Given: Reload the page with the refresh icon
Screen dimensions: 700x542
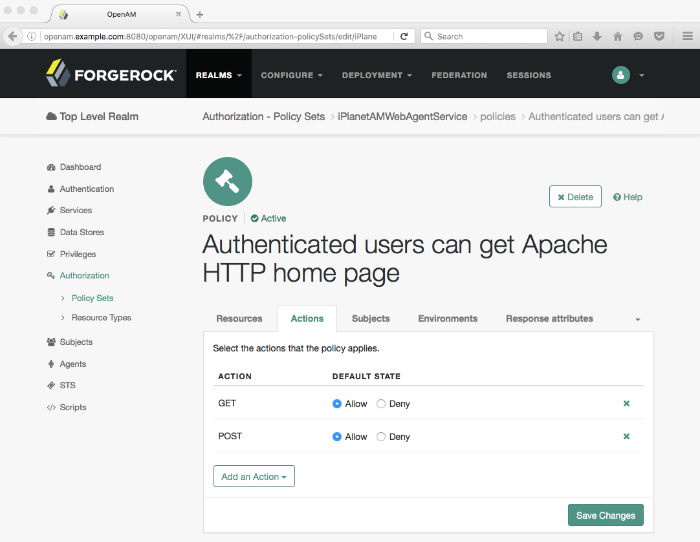Looking at the screenshot, I should click(x=404, y=36).
